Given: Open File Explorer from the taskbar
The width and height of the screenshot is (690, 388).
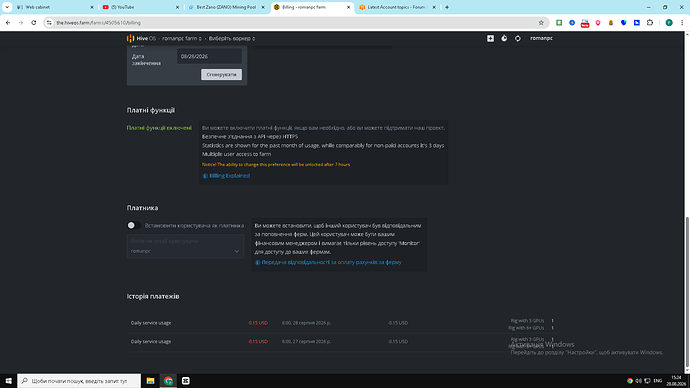Looking at the screenshot, I should [150, 381].
